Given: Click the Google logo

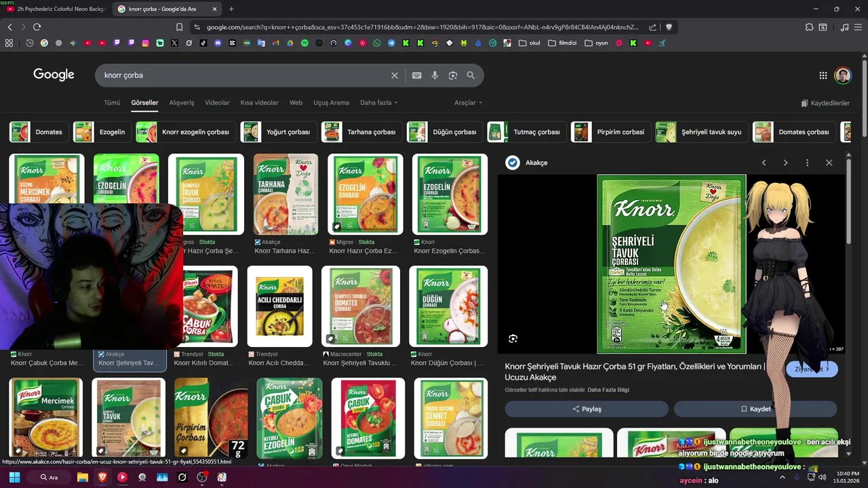Looking at the screenshot, I should (x=54, y=75).
